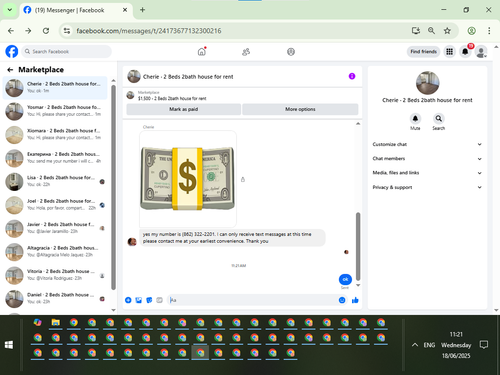Screen dimensions: 500x375
Task: Open the Javier conversation
Action: pyautogui.click(x=55, y=228)
